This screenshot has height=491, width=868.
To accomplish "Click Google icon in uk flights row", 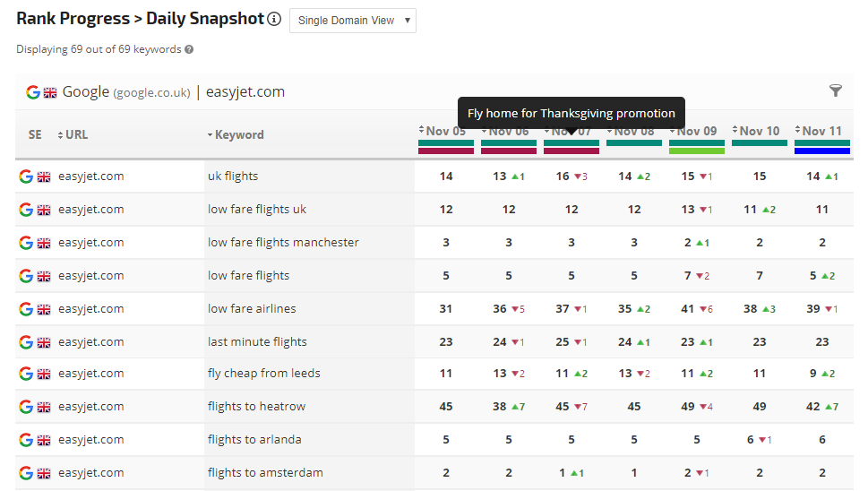I will coord(26,177).
